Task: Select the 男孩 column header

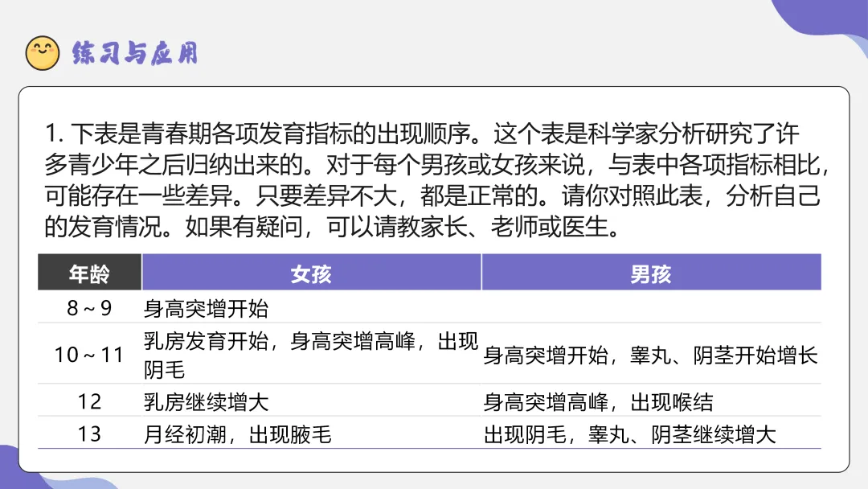Action: [652, 272]
